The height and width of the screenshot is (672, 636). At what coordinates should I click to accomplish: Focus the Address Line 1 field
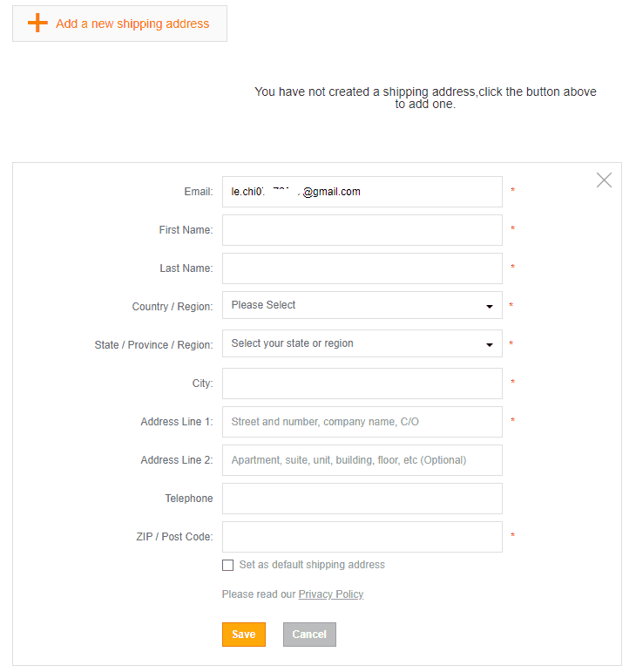362,422
